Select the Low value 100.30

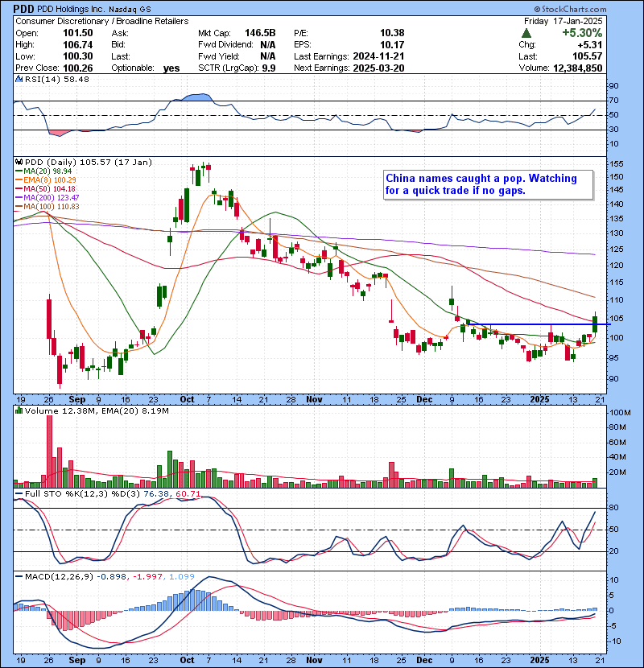77,56
